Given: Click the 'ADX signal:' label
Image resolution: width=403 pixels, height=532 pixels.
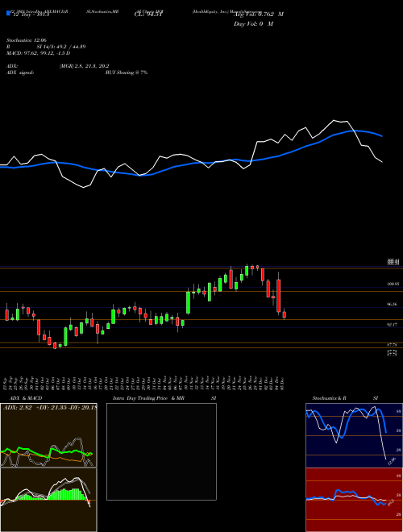Looking at the screenshot, I should pos(20,73).
